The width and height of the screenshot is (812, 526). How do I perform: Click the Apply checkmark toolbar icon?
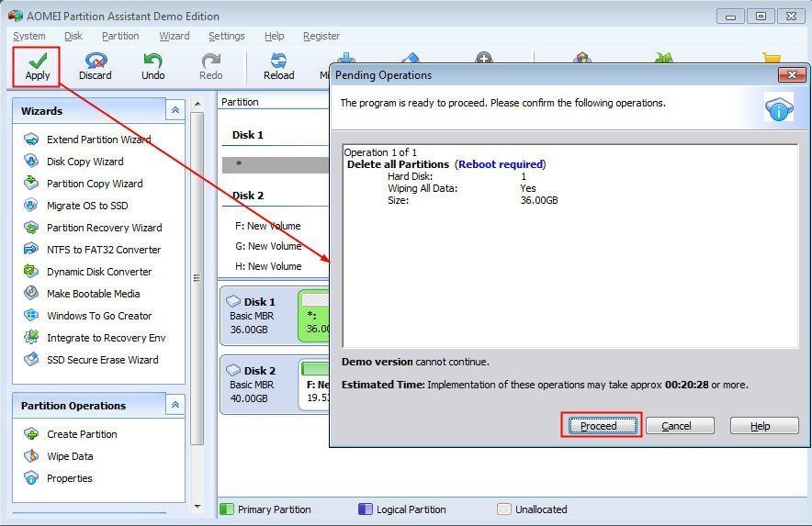(38, 62)
